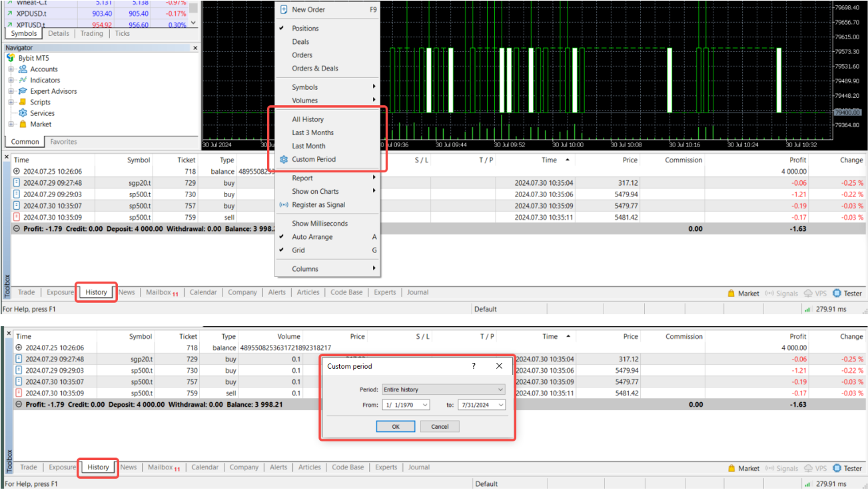This screenshot has height=490, width=868.
Task: Select the Indicators icon in Navigator
Action: 23,81
